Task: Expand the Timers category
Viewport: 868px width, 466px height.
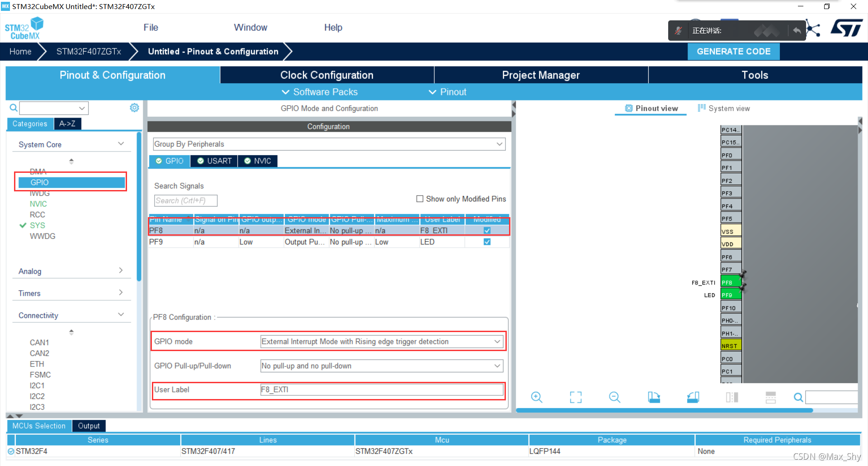Action: (x=121, y=293)
